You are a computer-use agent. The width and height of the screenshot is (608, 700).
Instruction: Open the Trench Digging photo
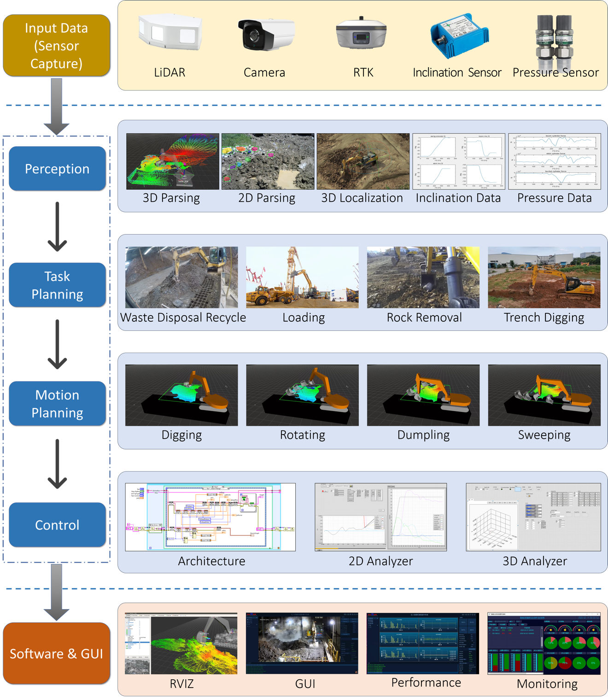click(x=544, y=277)
